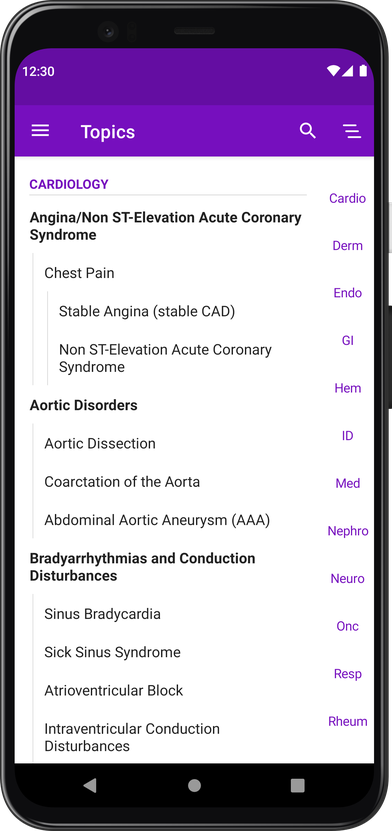
Task: Open the Sick Sinus Syndrome topic
Action: pyautogui.click(x=112, y=652)
